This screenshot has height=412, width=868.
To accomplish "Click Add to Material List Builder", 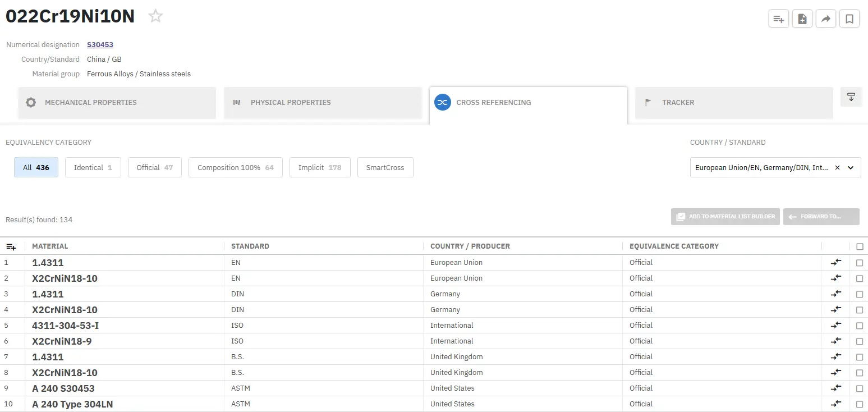I will tap(725, 217).
